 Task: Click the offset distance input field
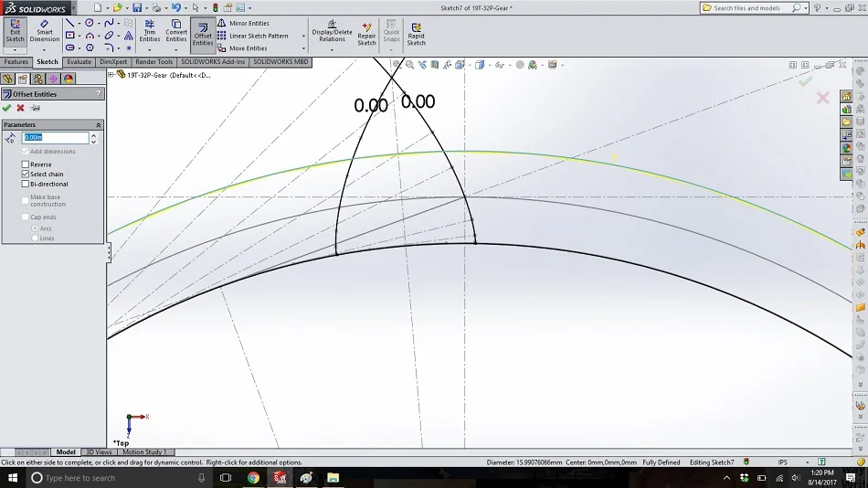coord(56,137)
